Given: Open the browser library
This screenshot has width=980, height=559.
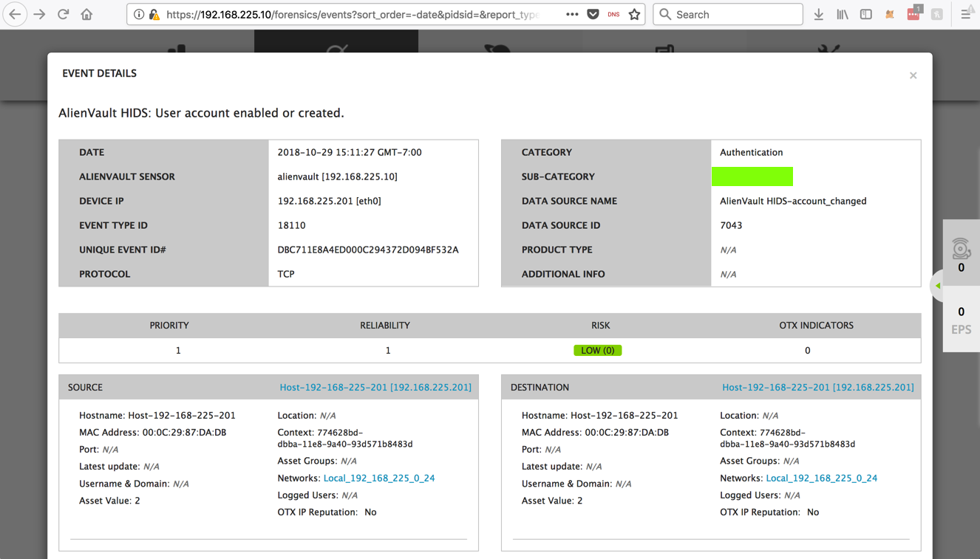Looking at the screenshot, I should (843, 14).
